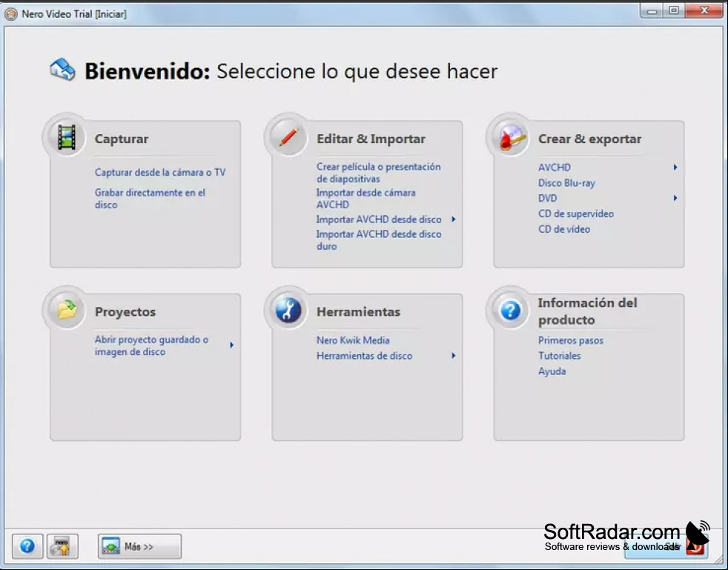728x570 pixels.
Task: Open Crear película o presentación de diapositivas
Action: [378, 173]
